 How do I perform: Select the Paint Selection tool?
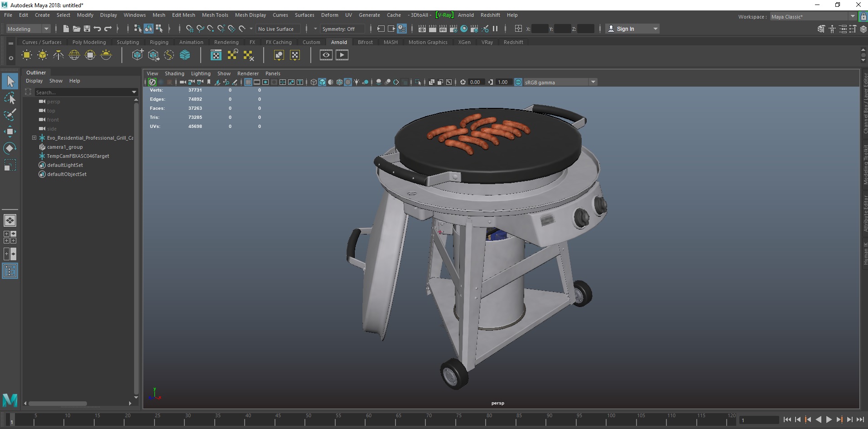click(10, 115)
